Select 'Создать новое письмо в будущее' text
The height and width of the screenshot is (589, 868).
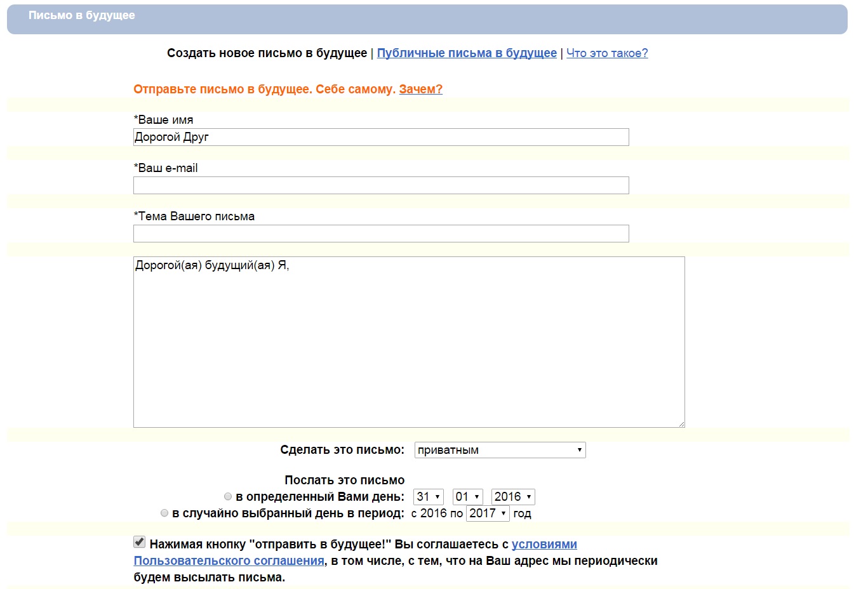point(267,53)
